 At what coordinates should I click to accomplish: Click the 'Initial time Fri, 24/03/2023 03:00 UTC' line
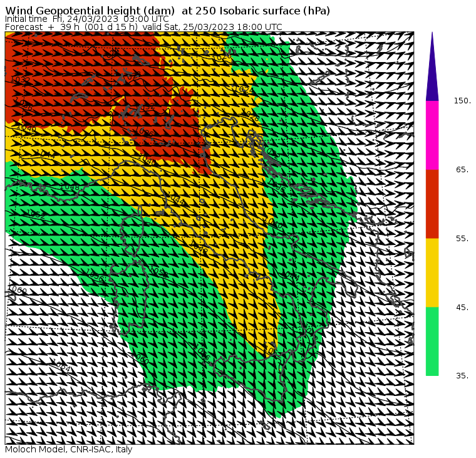pos(87,19)
